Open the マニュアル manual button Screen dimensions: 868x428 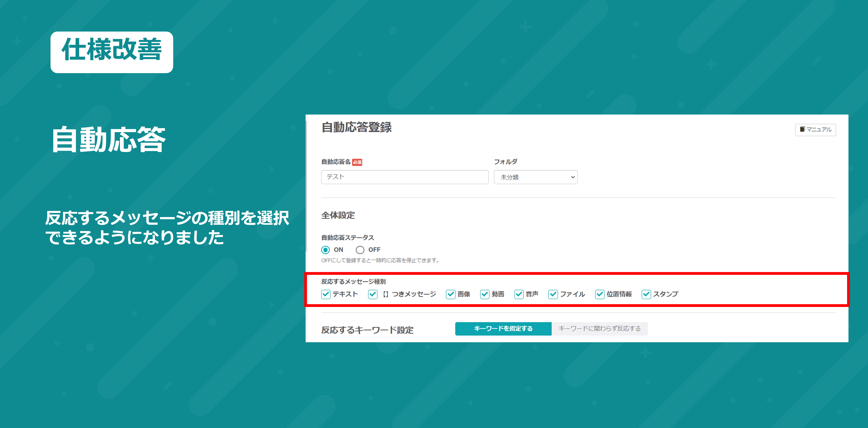click(x=815, y=130)
